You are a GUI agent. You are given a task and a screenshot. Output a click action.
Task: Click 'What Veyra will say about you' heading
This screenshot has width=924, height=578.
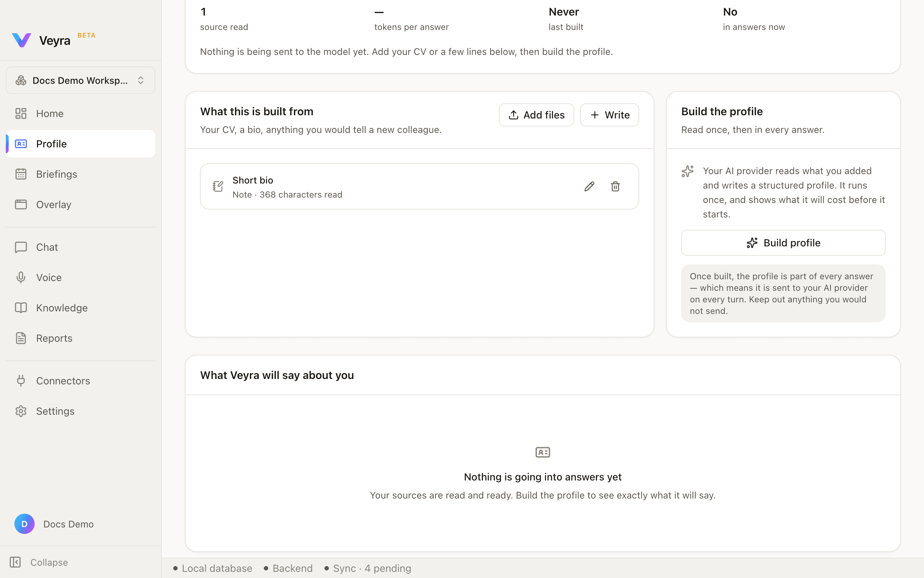277,375
